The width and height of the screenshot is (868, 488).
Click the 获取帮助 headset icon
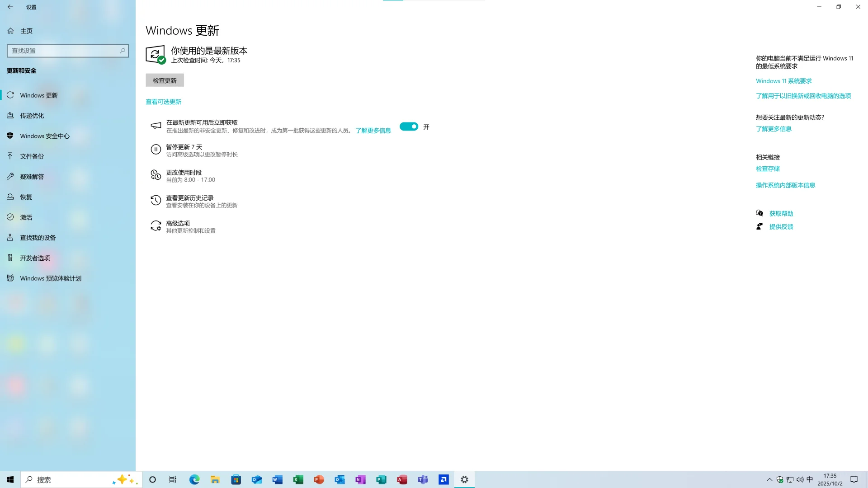[x=759, y=213]
